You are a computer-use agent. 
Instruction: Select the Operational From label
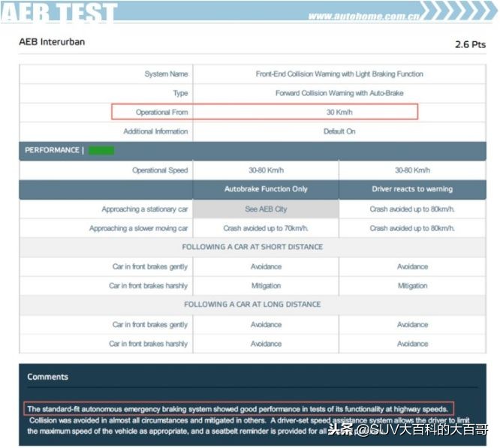161,112
